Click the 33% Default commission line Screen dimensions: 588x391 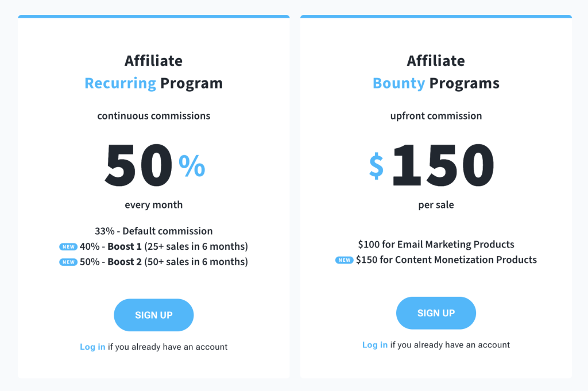click(154, 231)
